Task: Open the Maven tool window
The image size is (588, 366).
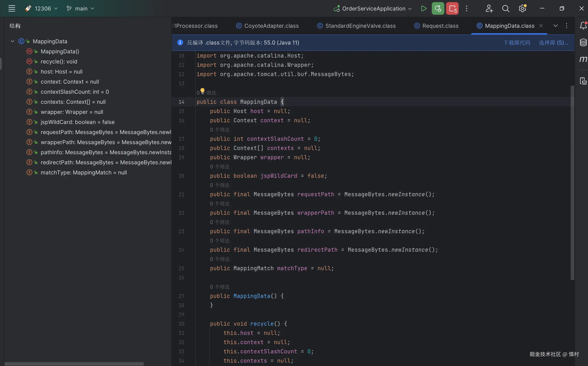Action: tap(583, 59)
